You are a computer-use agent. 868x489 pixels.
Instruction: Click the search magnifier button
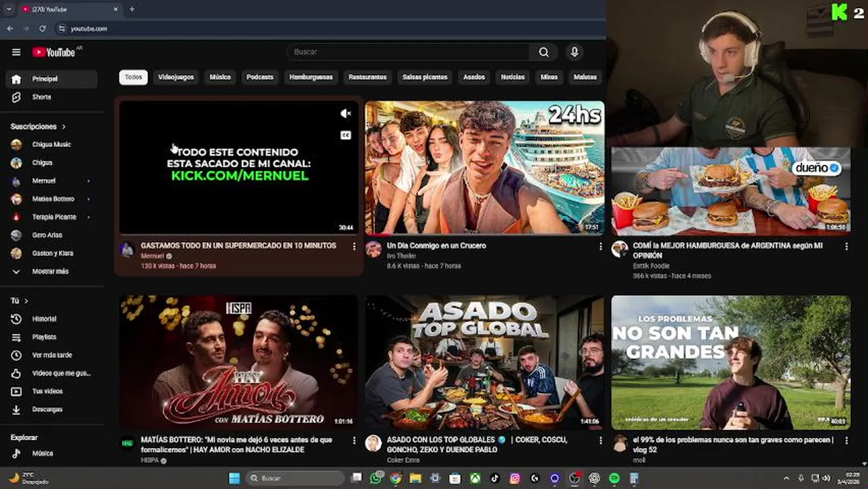coord(544,52)
